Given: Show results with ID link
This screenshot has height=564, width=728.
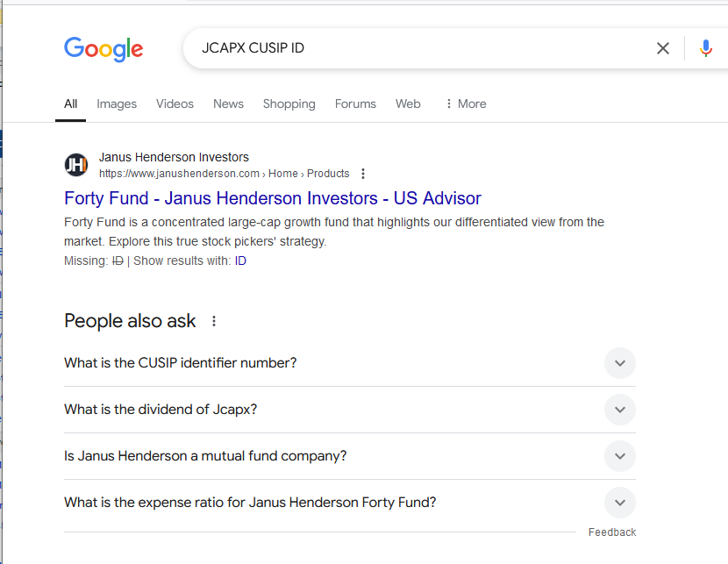Looking at the screenshot, I should coord(240,261).
